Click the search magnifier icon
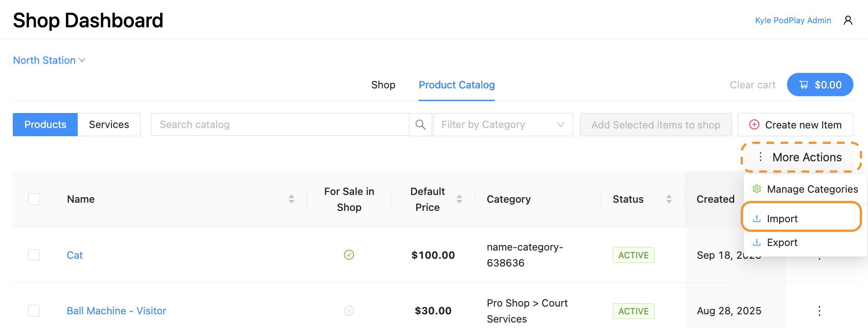This screenshot has width=868, height=328. pyautogui.click(x=420, y=125)
